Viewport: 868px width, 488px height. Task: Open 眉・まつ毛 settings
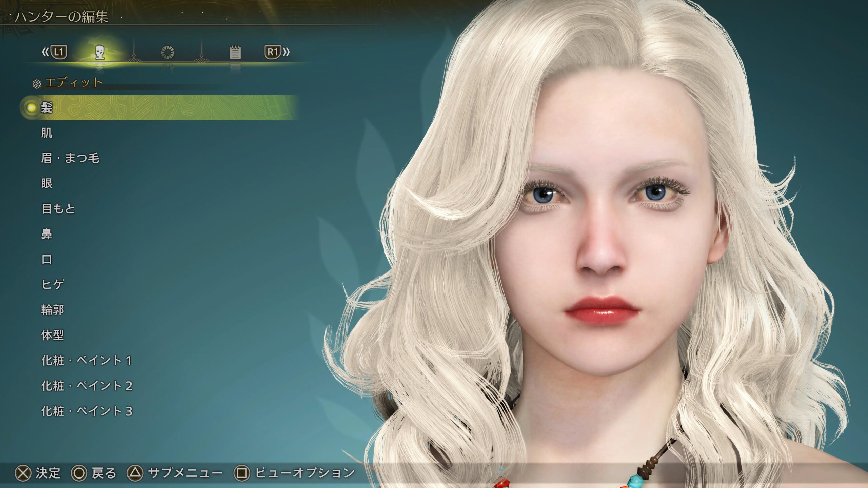pos(70,158)
